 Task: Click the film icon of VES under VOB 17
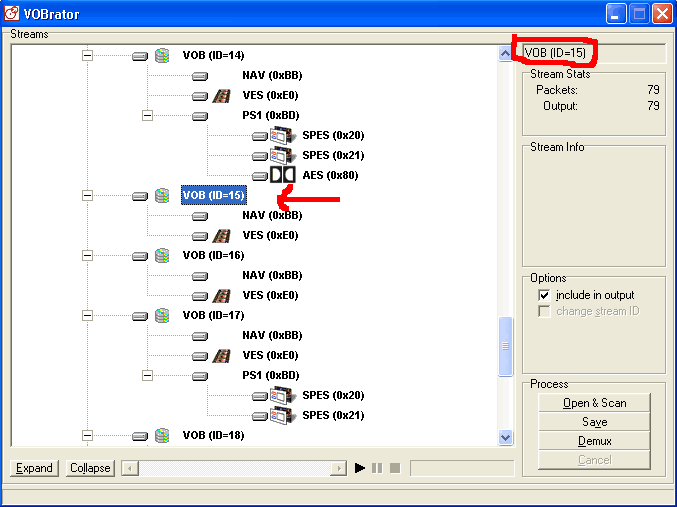(221, 355)
